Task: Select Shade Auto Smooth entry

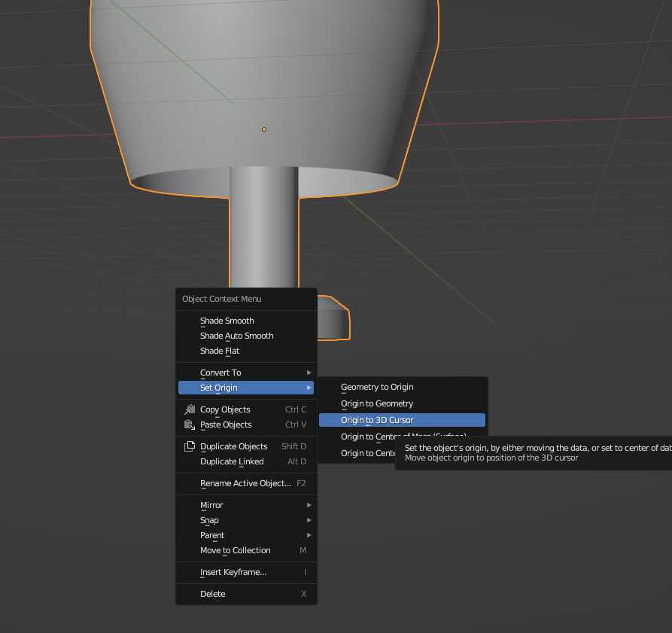Action: [x=246, y=336]
